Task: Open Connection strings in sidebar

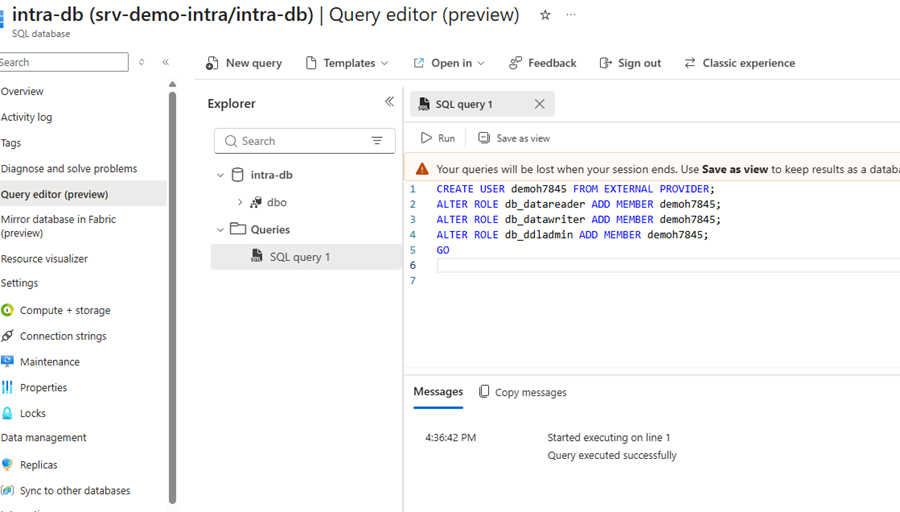Action: tap(62, 336)
